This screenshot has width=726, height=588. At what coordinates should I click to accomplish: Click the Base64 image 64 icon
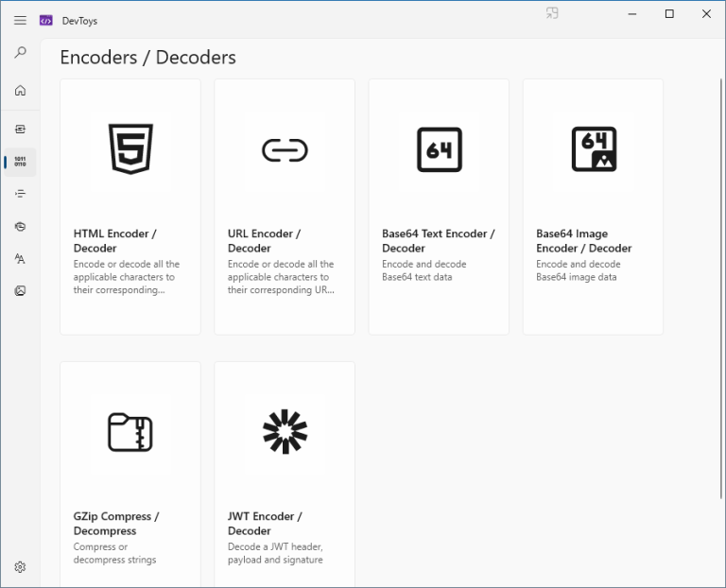click(x=594, y=149)
